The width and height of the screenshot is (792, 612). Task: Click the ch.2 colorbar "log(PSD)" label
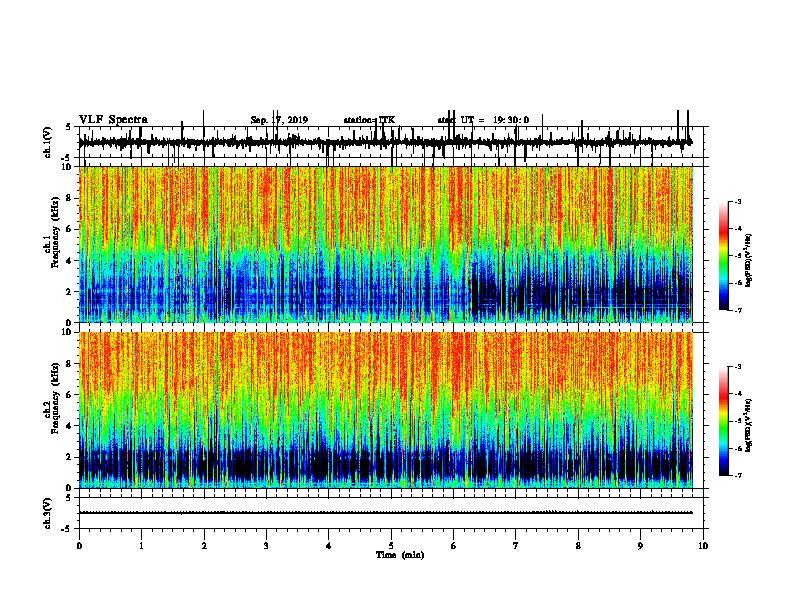(749, 425)
